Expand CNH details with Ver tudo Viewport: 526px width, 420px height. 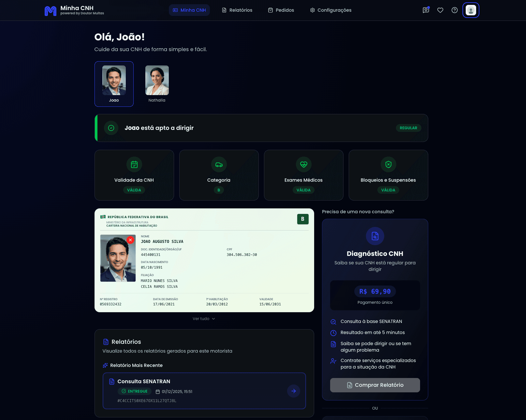tap(204, 319)
